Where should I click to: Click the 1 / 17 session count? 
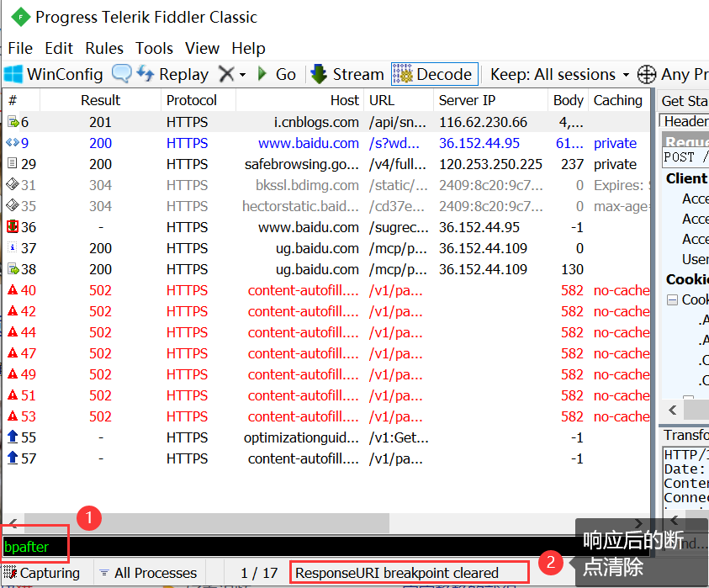259,573
